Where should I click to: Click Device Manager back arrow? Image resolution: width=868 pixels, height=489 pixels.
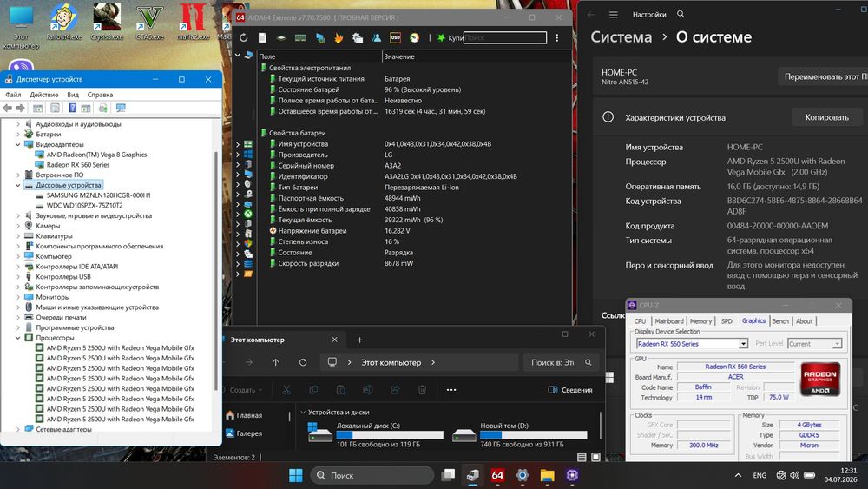(7, 108)
